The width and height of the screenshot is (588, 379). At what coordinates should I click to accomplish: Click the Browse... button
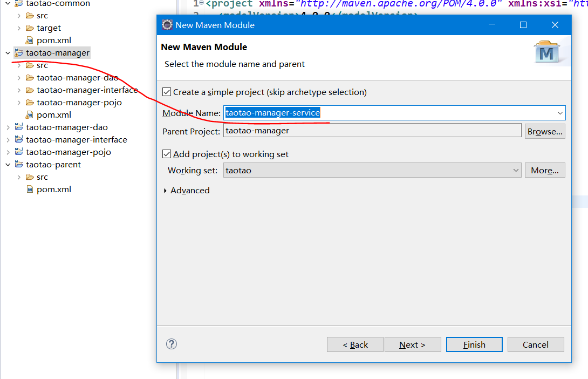click(545, 131)
